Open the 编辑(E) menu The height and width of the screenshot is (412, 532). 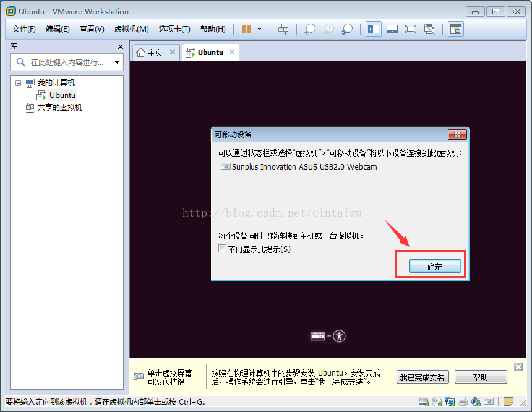click(x=58, y=29)
